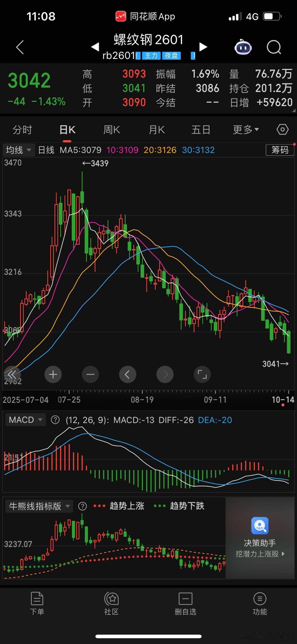Tap the 昨结 3086 value
297x644 pixels.
click(208, 88)
